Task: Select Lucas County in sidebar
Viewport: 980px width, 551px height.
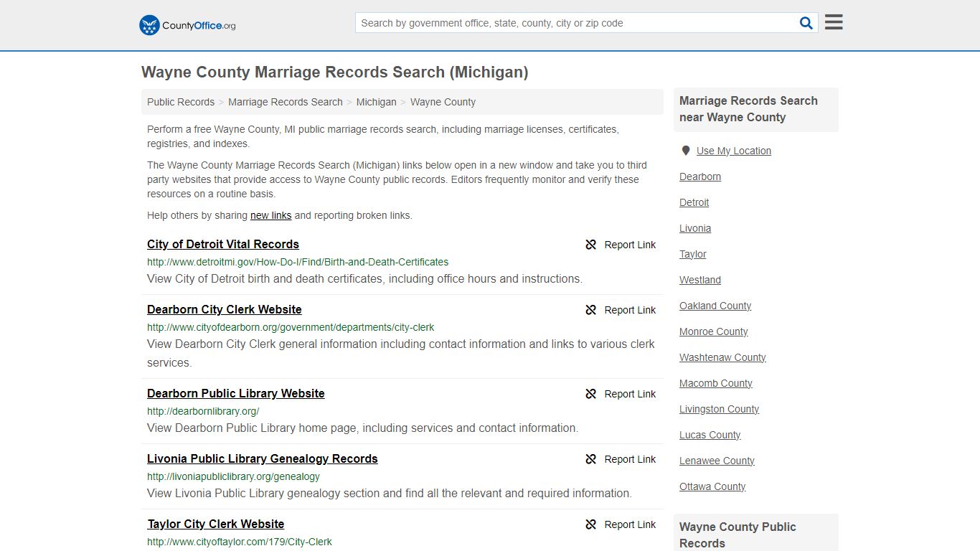Action: pyautogui.click(x=710, y=435)
